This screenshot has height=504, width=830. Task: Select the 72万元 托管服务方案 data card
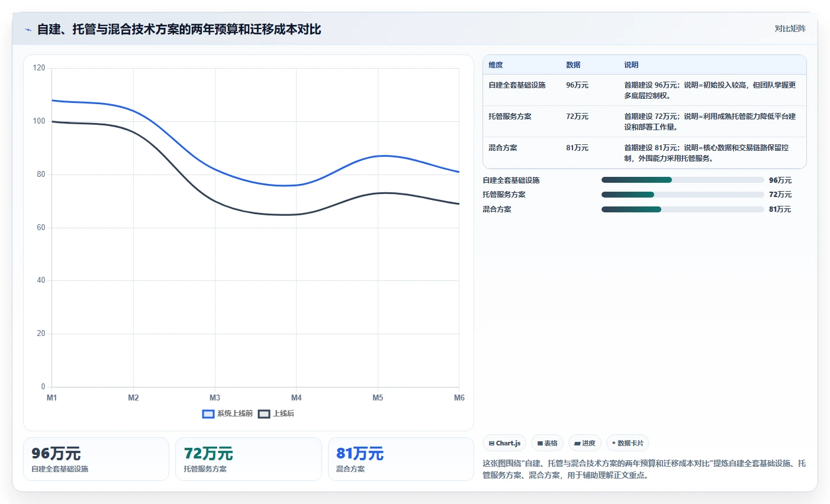tap(249, 459)
